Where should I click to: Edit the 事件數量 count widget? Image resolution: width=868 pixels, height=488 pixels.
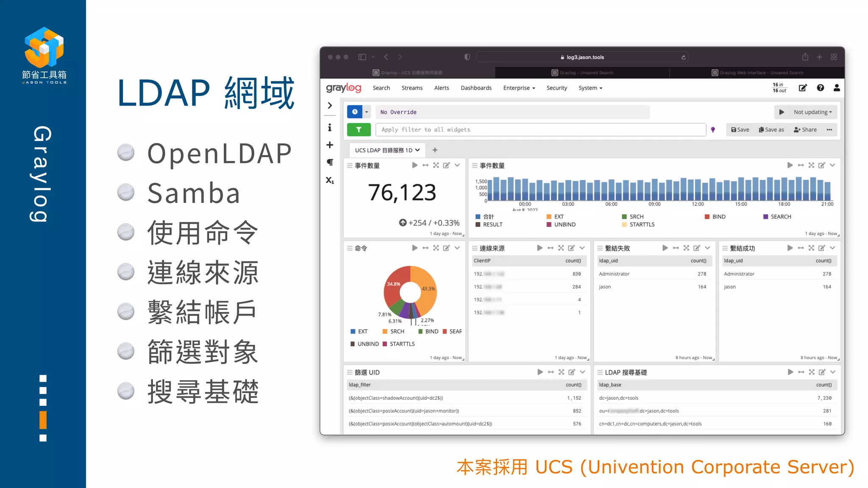coord(446,165)
